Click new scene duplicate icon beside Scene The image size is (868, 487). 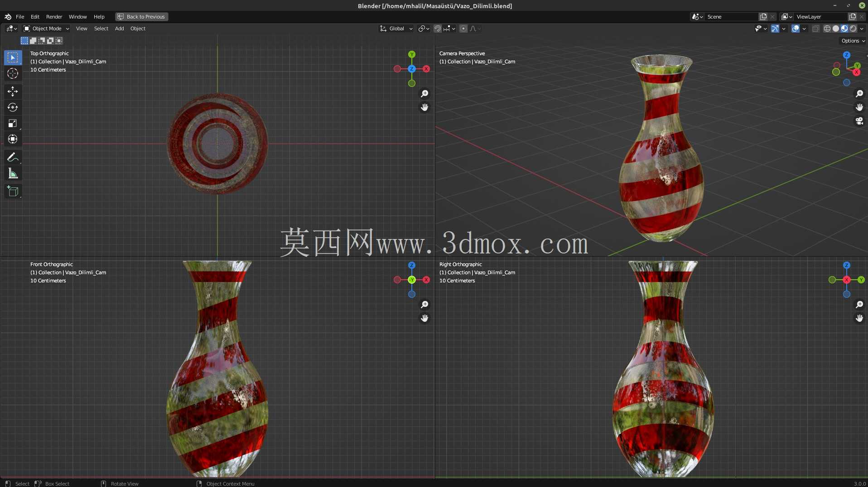pyautogui.click(x=763, y=17)
